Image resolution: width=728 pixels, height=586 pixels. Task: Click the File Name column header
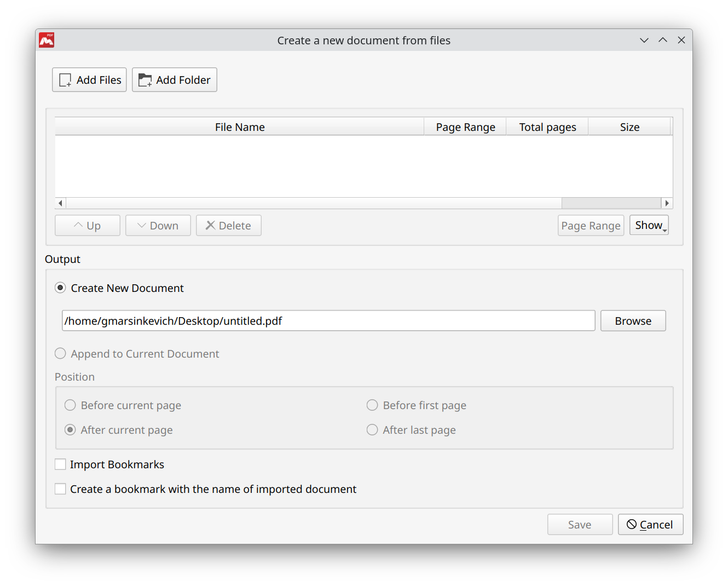tap(239, 127)
